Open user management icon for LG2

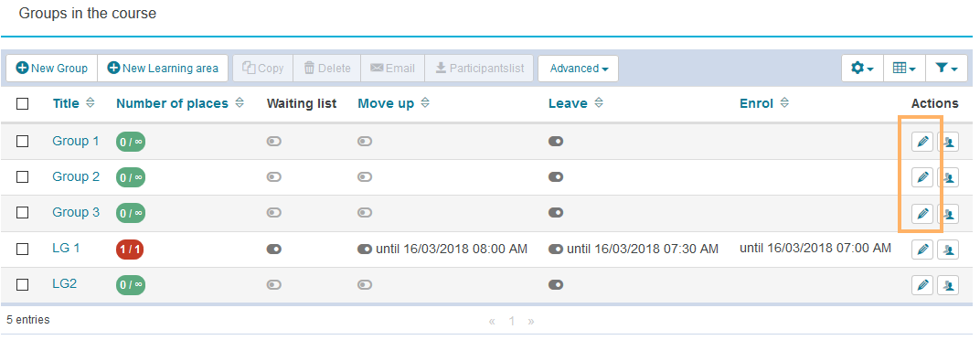coord(949,286)
